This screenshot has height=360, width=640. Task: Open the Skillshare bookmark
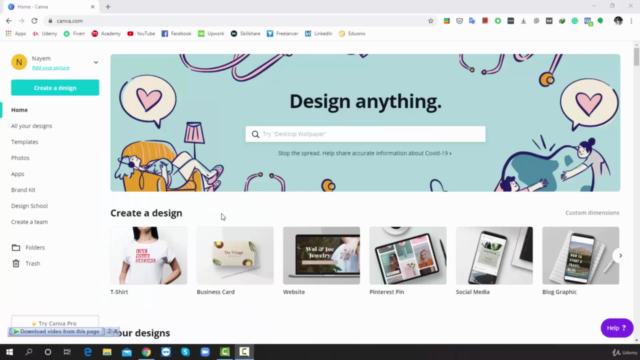(x=245, y=33)
